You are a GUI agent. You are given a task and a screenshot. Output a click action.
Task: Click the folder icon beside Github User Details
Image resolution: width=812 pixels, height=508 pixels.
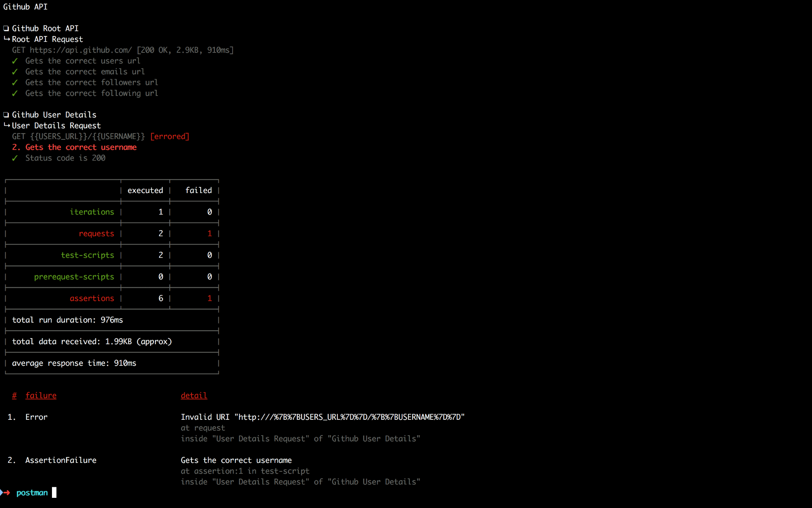pyautogui.click(x=6, y=115)
